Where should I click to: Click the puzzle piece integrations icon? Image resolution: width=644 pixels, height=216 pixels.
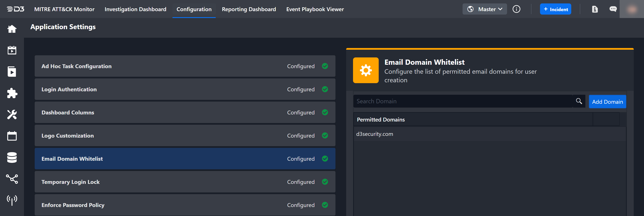click(12, 93)
